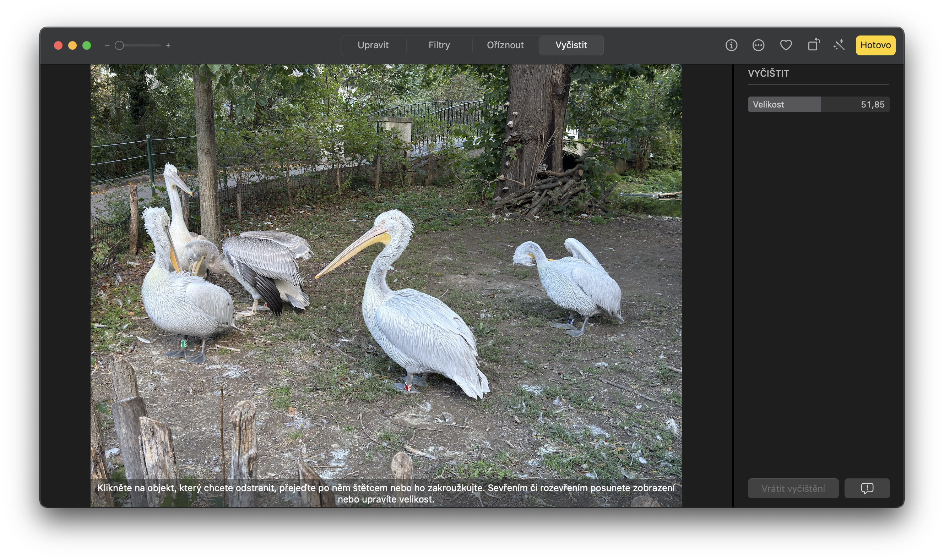Image resolution: width=944 pixels, height=560 pixels.
Task: Click the green full-screen window button
Action: [86, 45]
